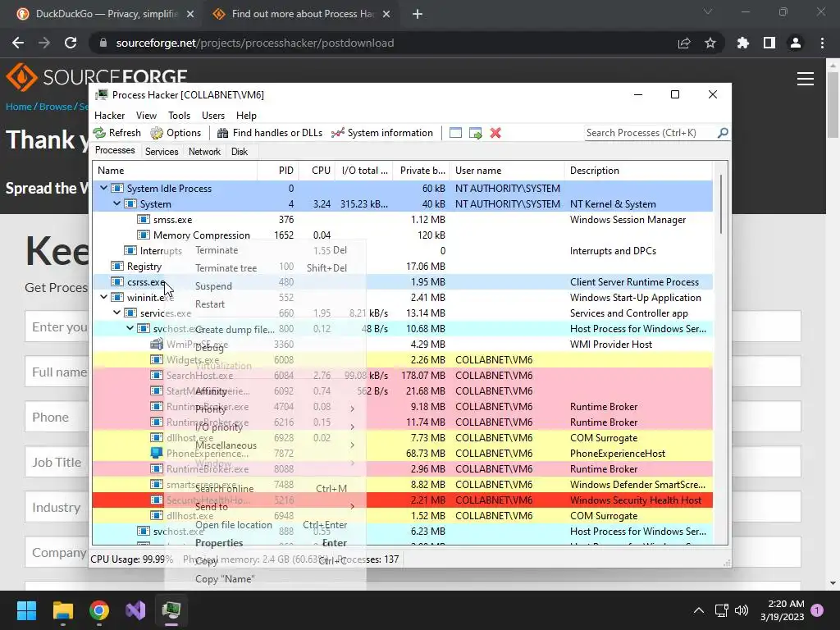The height and width of the screenshot is (630, 840).
Task: Close the Process Hacker browser tab
Action: point(386,14)
